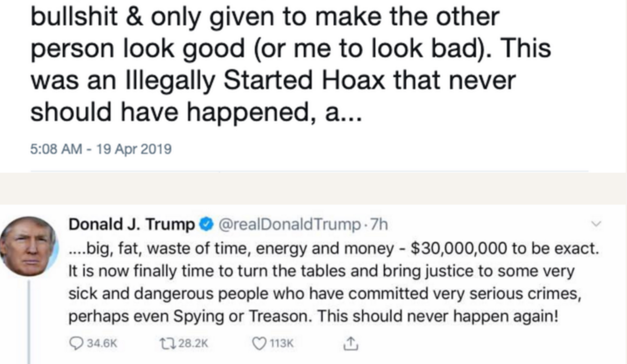Click the 7h tweet timestamp

click(379, 225)
